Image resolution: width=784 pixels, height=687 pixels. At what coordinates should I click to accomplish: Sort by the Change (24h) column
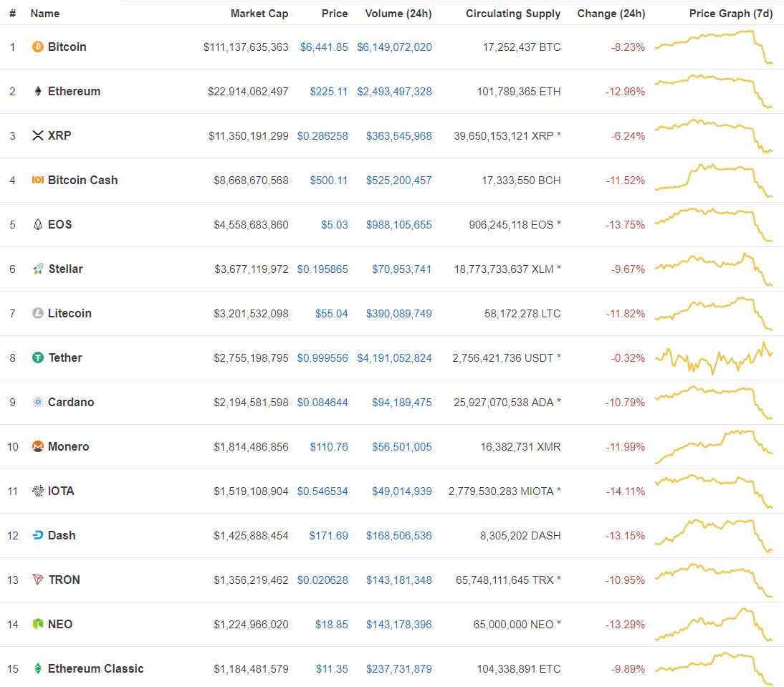coord(612,13)
